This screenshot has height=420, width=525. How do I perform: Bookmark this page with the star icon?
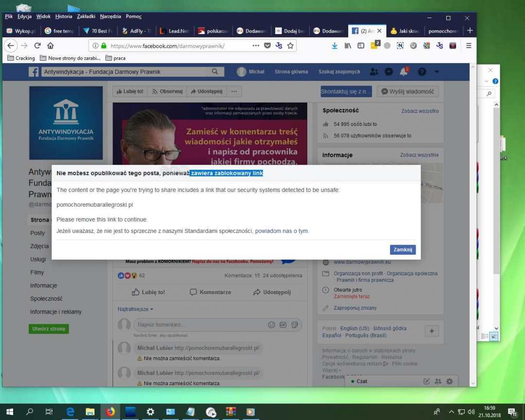point(290,46)
